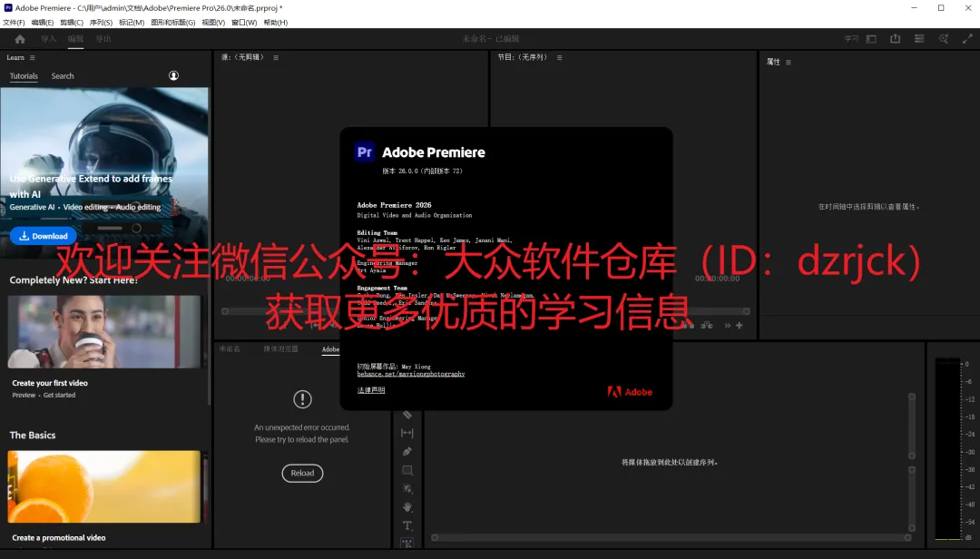Click the Adobe Premiere Pr logo in dialog
Viewport: 980px width, 559px height.
(x=365, y=152)
